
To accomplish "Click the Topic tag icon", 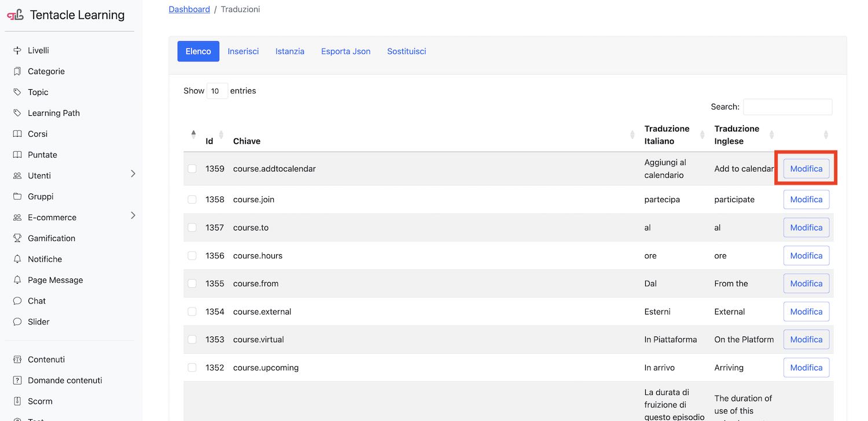I will [x=17, y=92].
